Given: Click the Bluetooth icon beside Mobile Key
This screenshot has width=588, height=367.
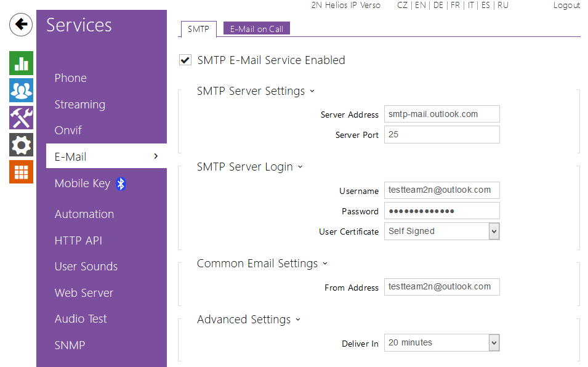Looking at the screenshot, I should 121,183.
